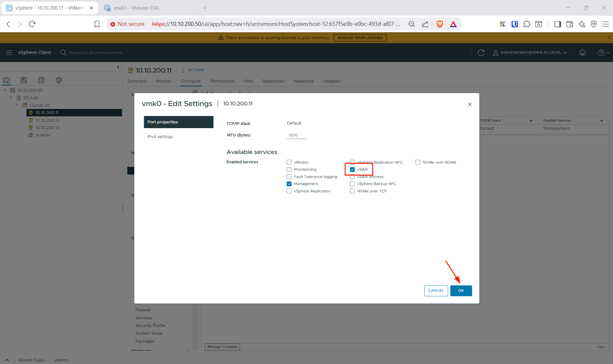Uncheck the Management service checkbox
The image size is (613, 364).
point(289,184)
